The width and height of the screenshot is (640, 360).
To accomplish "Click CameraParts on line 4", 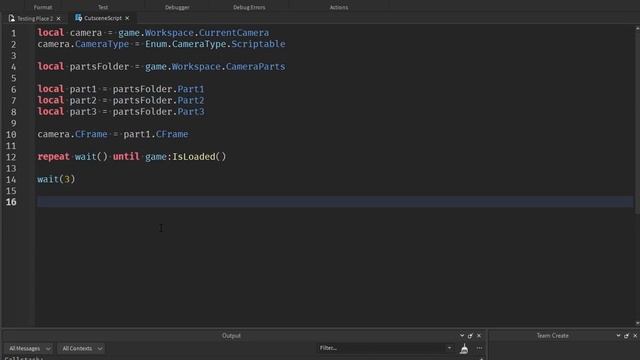I will tap(256, 67).
